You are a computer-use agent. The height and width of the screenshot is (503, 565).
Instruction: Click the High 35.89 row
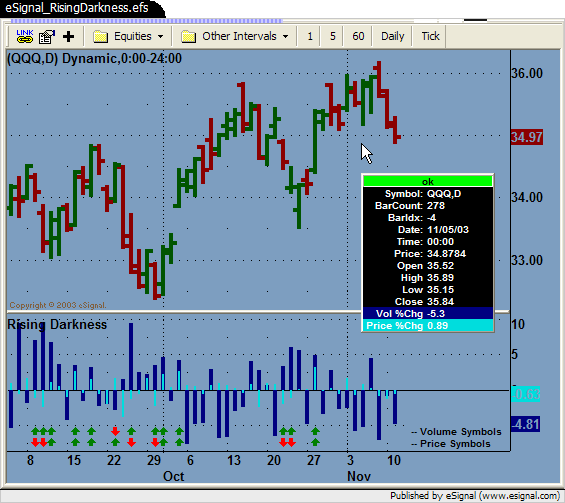[428, 278]
